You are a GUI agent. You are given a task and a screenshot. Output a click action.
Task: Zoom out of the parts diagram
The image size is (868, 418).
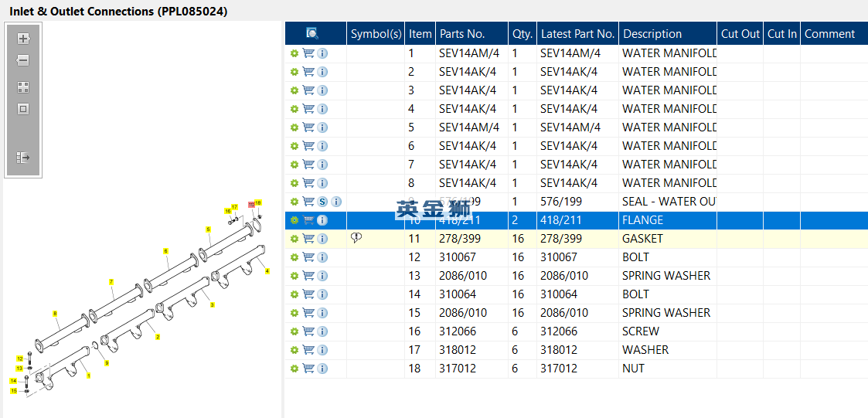[23, 60]
